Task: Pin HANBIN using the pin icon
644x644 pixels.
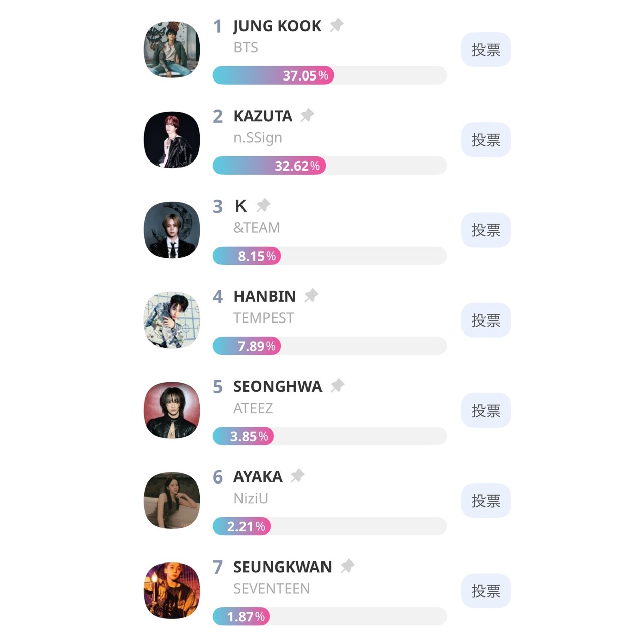Action: [x=311, y=295]
